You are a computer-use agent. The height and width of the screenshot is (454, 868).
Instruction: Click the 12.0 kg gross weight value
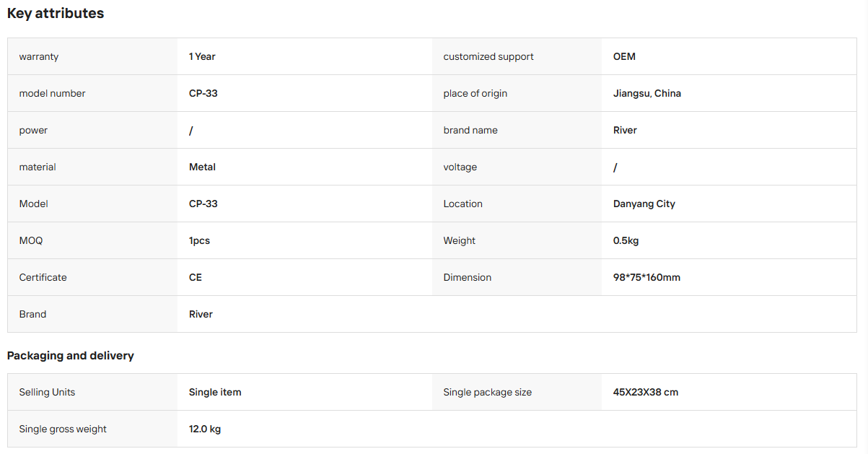point(205,429)
